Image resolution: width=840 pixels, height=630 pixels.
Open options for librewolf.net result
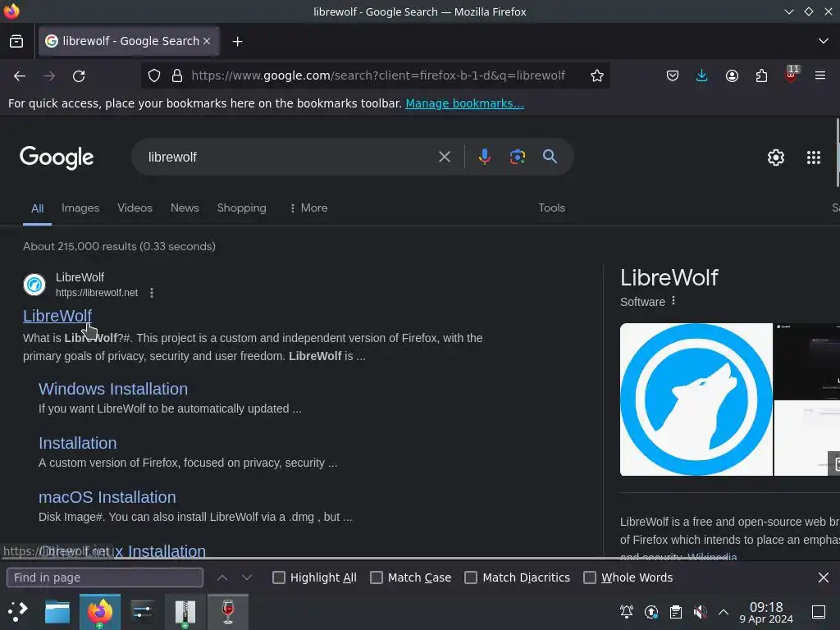[152, 293]
